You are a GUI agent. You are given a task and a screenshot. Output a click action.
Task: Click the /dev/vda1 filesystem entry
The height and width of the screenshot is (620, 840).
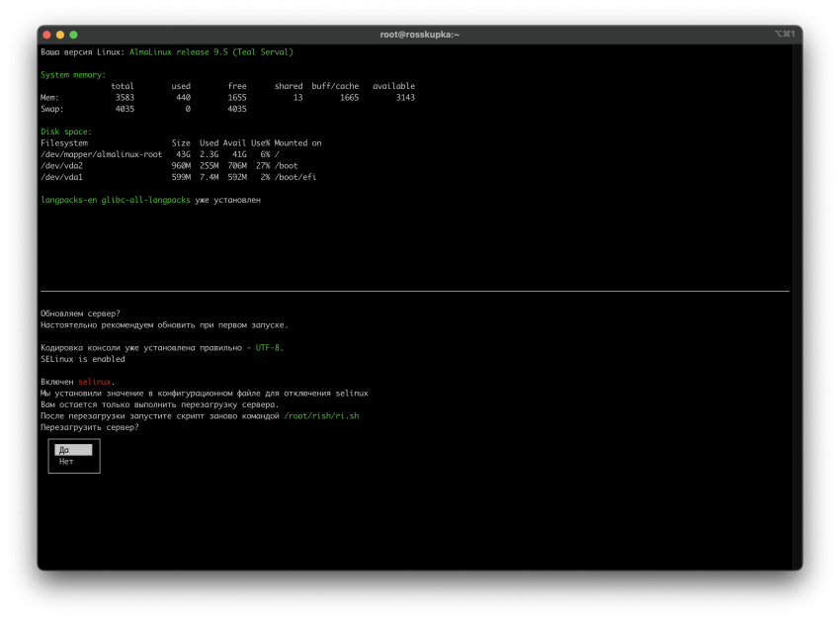[x=61, y=177]
